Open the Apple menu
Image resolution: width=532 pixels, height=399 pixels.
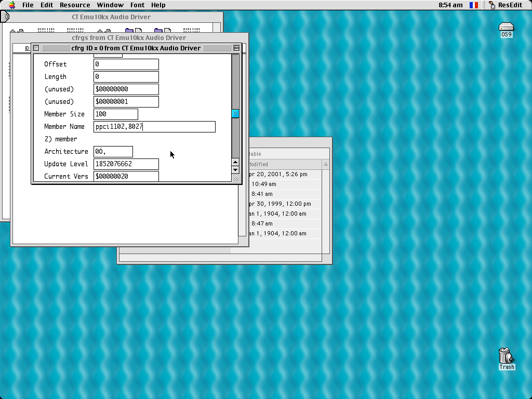point(12,5)
